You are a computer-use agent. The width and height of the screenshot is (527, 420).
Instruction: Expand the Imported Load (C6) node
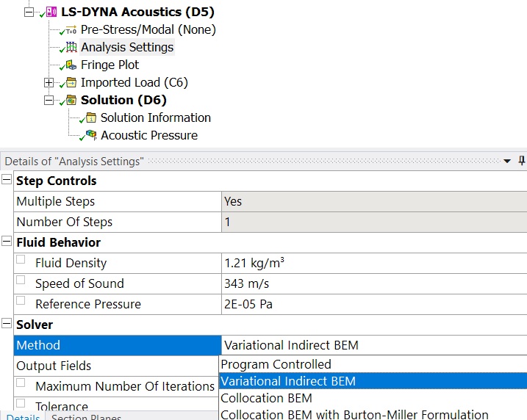tap(49, 82)
